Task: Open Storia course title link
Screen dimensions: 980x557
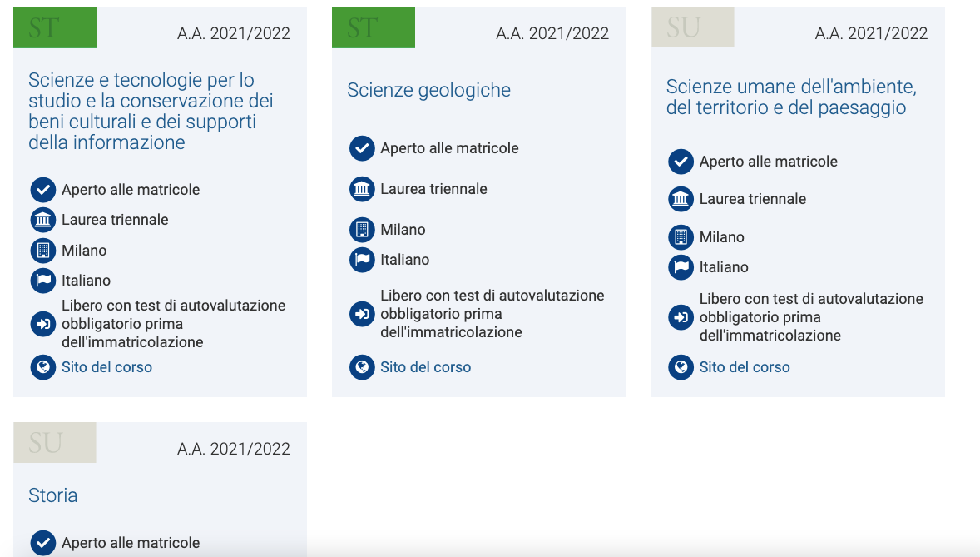Action: [x=53, y=495]
